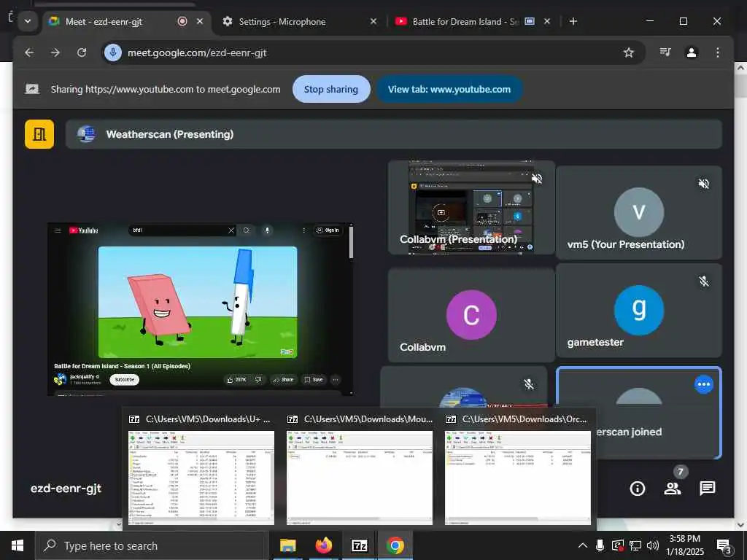The width and height of the screenshot is (747, 560).
Task: Click the page scrollbar up arrow
Action: coord(740,68)
